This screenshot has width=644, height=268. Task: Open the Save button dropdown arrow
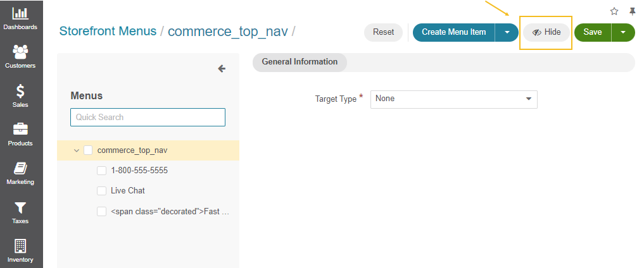tap(623, 32)
